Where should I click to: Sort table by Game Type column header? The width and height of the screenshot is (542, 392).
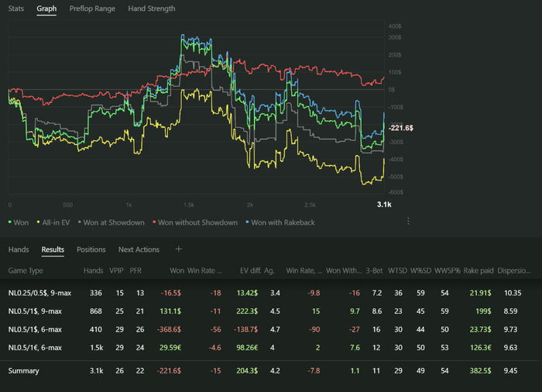26,271
